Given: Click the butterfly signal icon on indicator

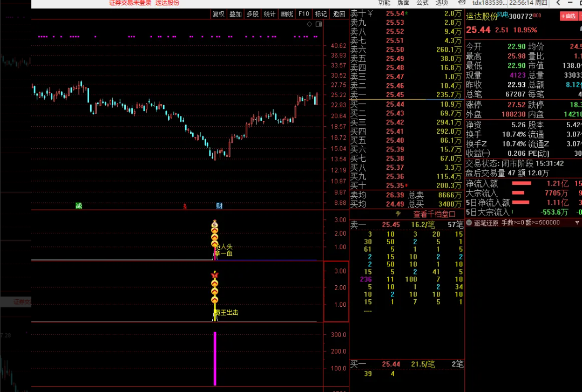Looking at the screenshot, I should [214, 275].
